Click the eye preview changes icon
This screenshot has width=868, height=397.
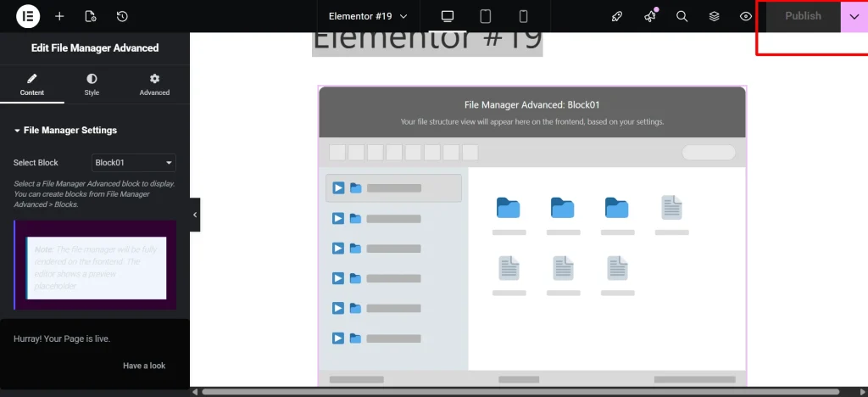(746, 17)
